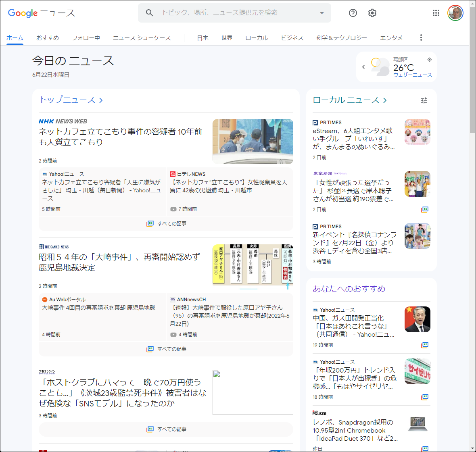476x452 pixels.
Task: Open the ウェザーニュース link
Action: (413, 75)
